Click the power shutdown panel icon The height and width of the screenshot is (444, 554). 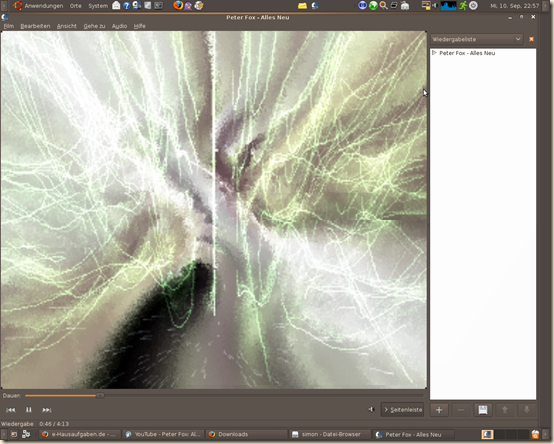click(x=473, y=5)
